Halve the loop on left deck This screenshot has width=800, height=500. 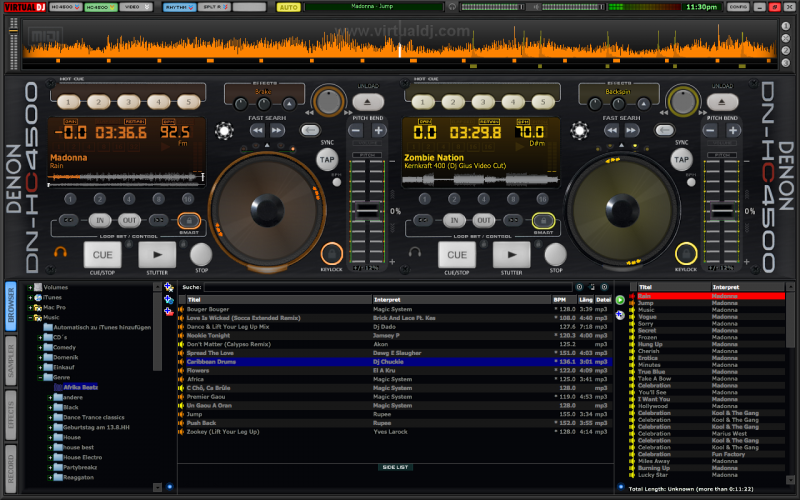68,220
